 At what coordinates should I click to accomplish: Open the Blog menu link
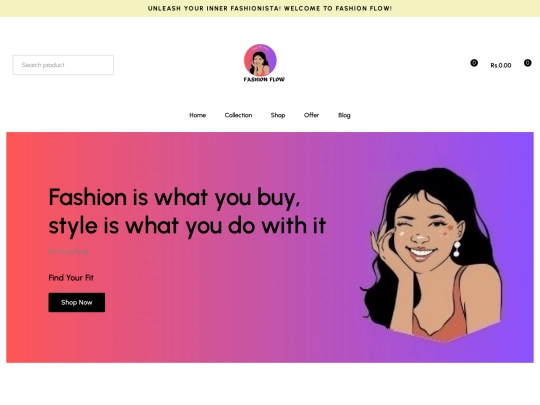click(x=344, y=115)
